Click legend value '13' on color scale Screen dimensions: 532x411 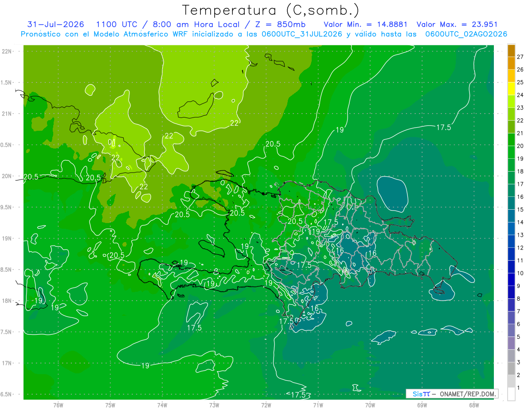[x=520, y=235]
